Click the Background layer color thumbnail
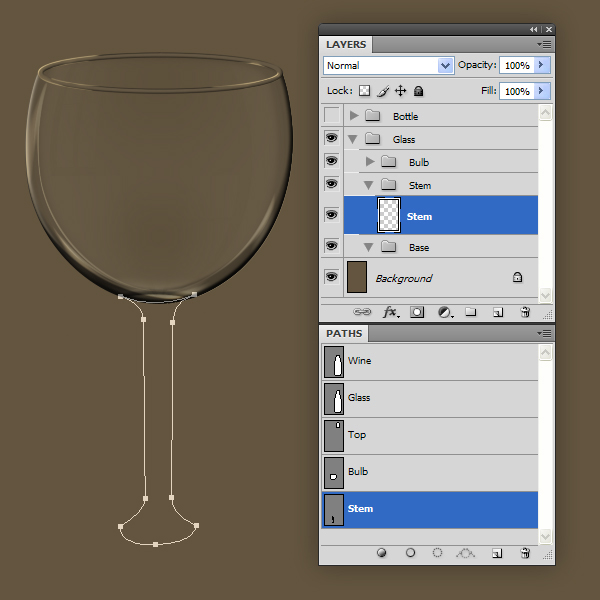 pyautogui.click(x=357, y=277)
